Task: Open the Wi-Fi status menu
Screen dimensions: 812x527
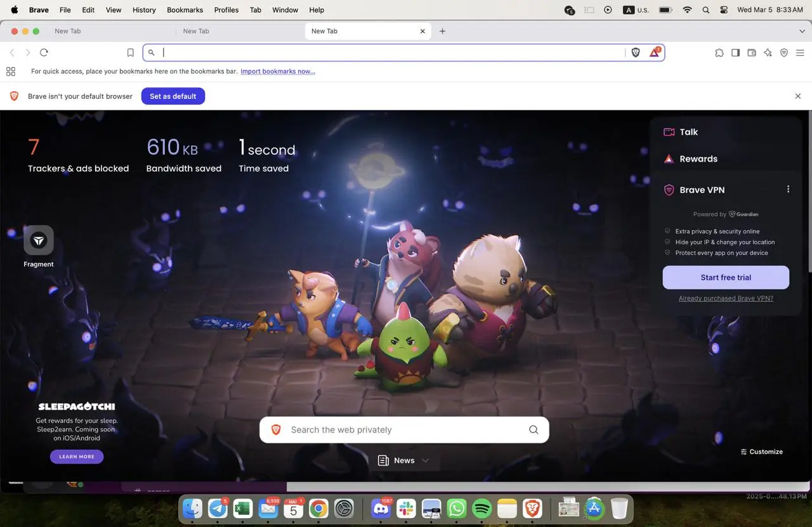Action: (x=687, y=10)
